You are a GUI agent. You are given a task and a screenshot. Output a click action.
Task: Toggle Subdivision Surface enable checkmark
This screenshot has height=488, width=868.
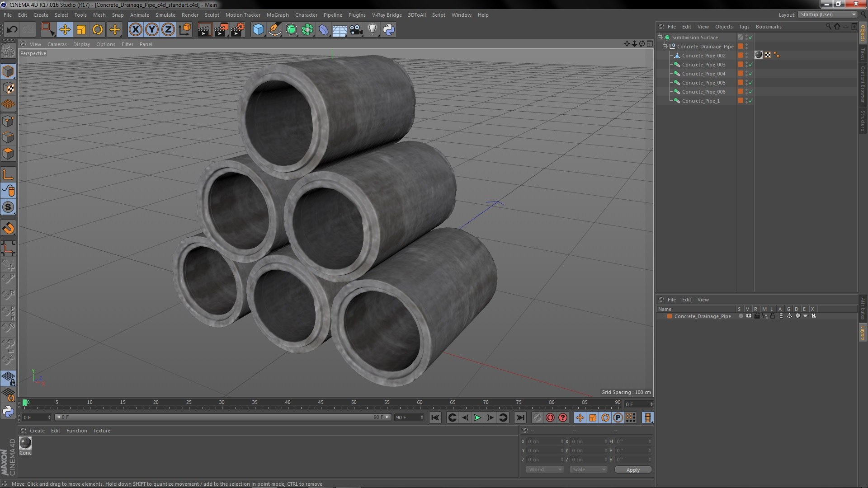point(751,38)
